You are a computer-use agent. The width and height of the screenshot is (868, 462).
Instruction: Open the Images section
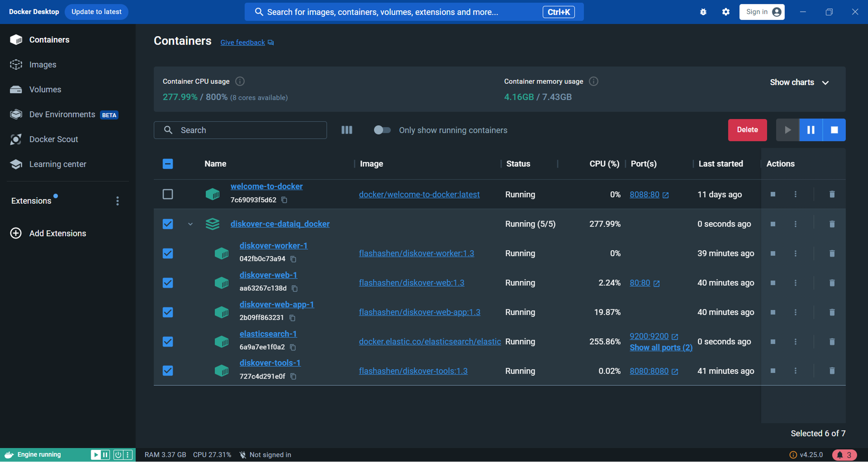tap(42, 64)
